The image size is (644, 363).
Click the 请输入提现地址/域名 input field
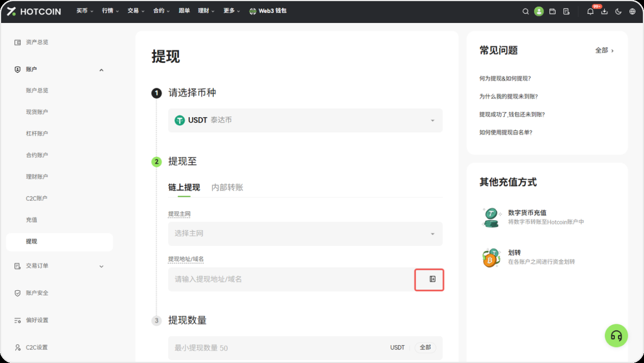click(291, 279)
